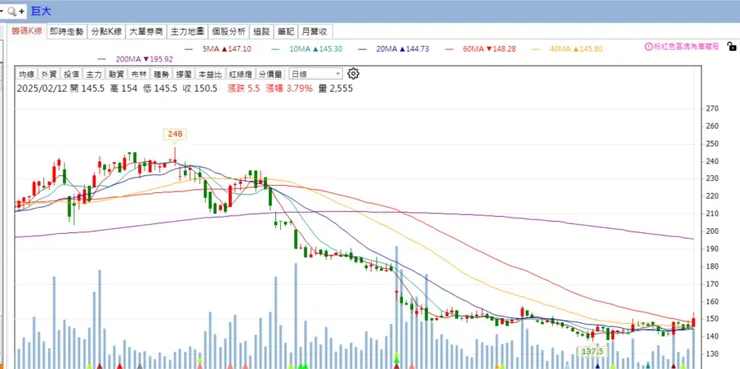Toggle the 本益比 P/E button
This screenshot has height=369, width=740.
coord(210,74)
